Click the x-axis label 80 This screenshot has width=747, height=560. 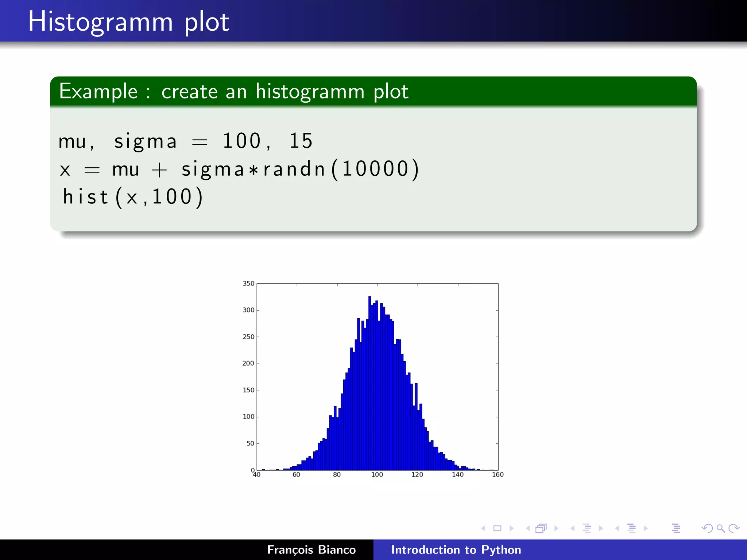[x=337, y=474]
